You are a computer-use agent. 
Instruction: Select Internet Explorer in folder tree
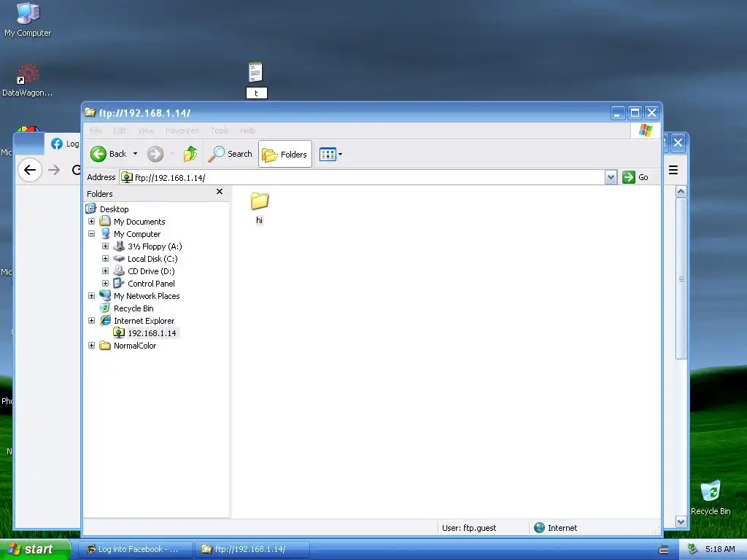(x=144, y=321)
